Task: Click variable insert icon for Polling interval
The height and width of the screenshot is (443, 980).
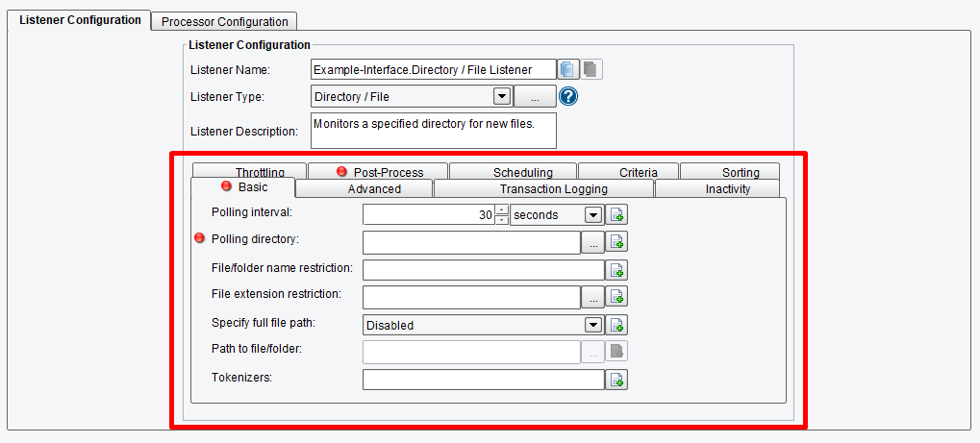Action: click(616, 215)
